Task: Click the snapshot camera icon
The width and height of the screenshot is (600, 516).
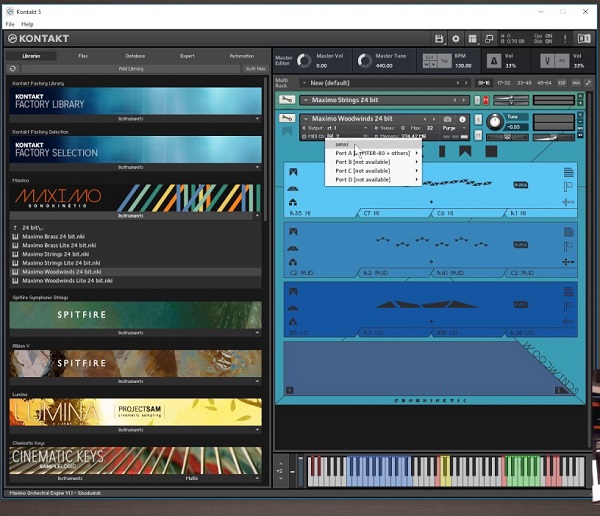Action: pos(447,119)
